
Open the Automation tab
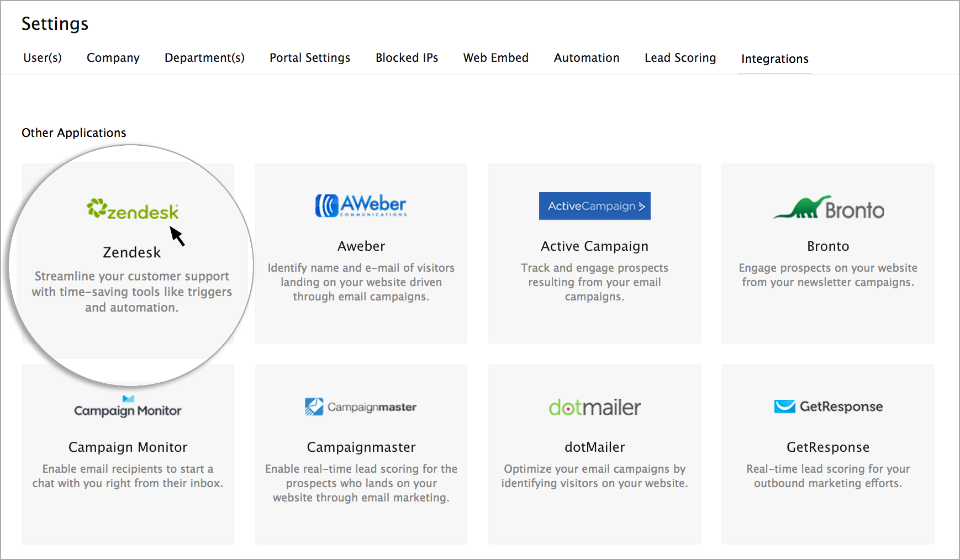[x=587, y=57]
